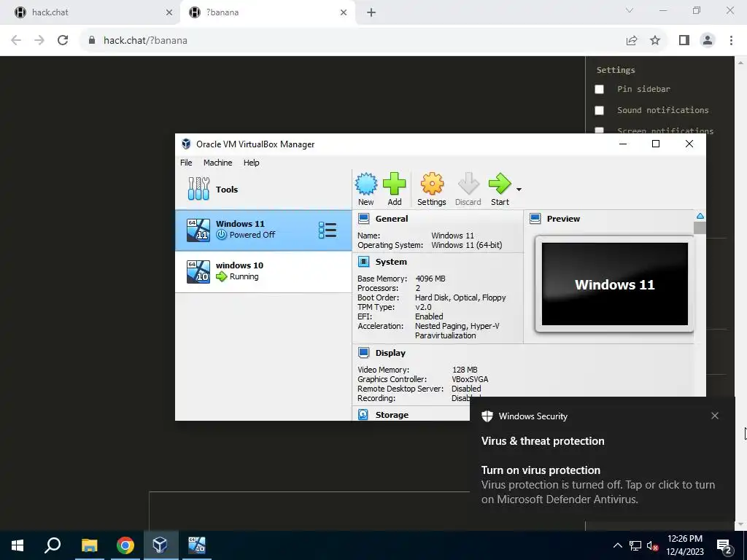Click the muted volume tray icon
Screen dimensions: 747x560
pyautogui.click(x=653, y=545)
